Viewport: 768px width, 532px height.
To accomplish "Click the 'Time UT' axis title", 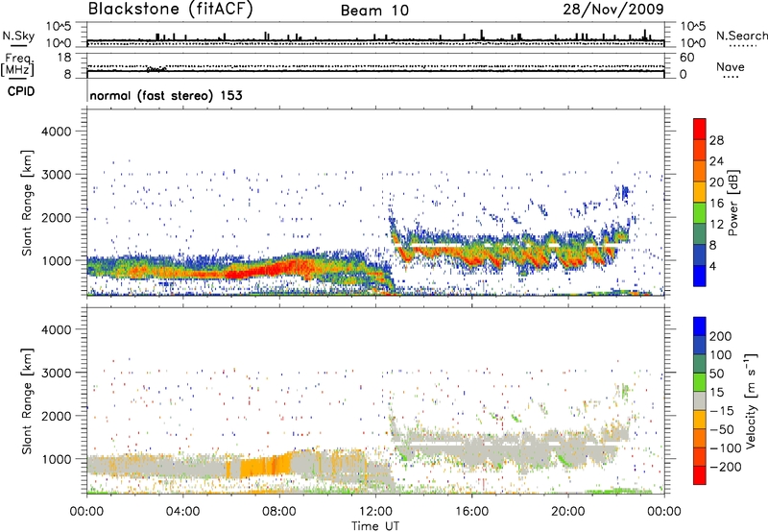I will [374, 526].
